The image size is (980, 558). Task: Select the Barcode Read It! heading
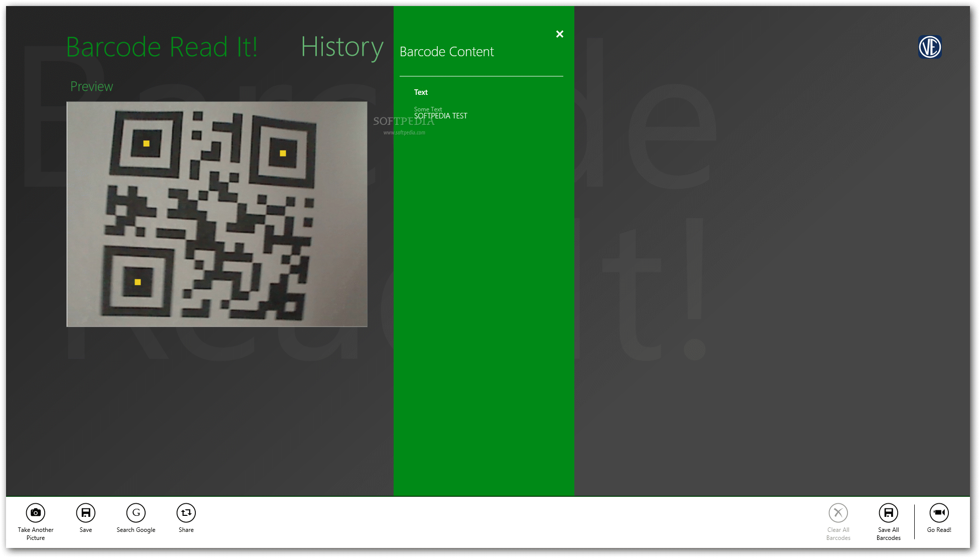[162, 47]
